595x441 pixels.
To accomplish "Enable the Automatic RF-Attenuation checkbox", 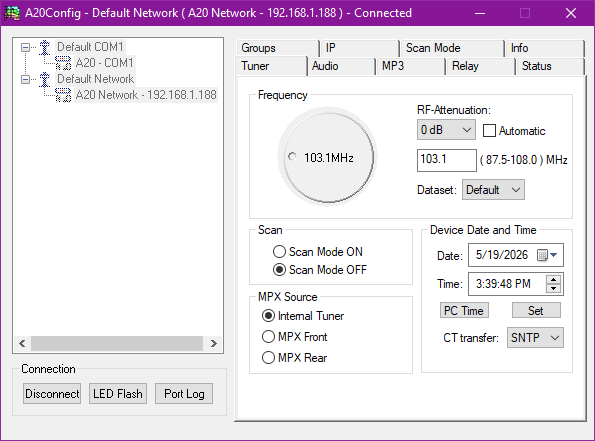I will pos(489,131).
